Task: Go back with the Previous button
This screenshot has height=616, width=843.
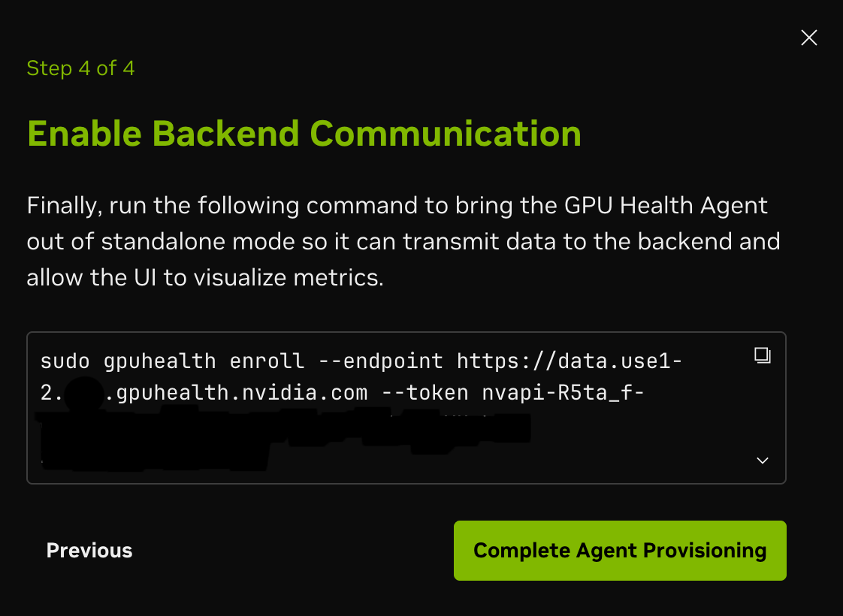Action: pos(89,551)
